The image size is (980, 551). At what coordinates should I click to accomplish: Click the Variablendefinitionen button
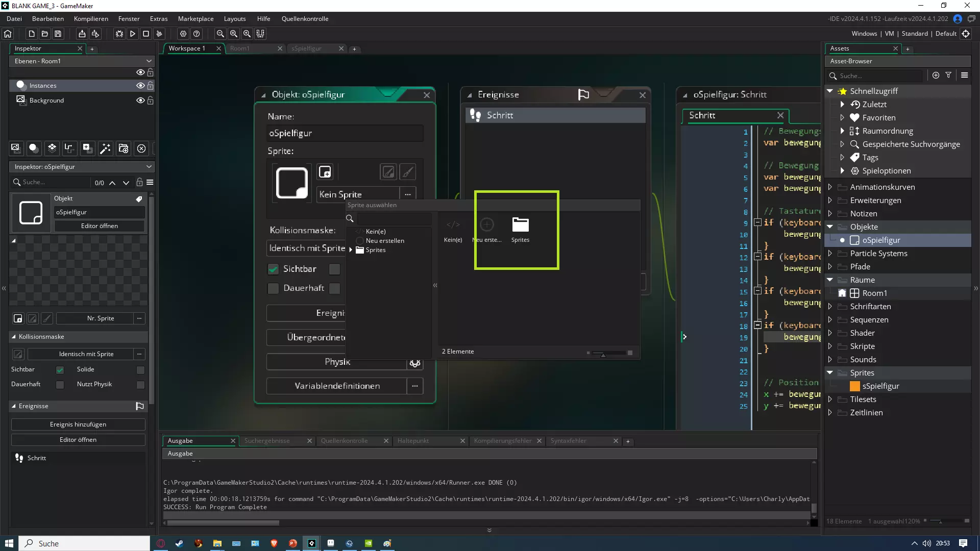click(337, 386)
